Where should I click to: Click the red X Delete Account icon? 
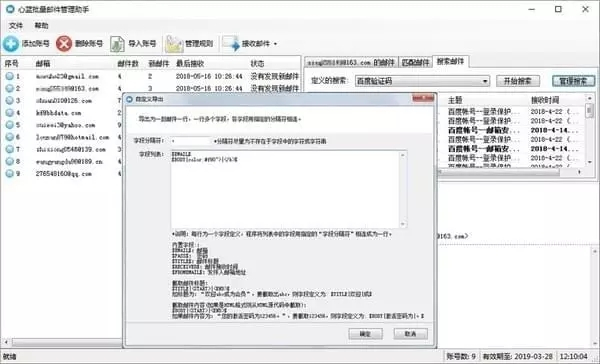pos(64,44)
